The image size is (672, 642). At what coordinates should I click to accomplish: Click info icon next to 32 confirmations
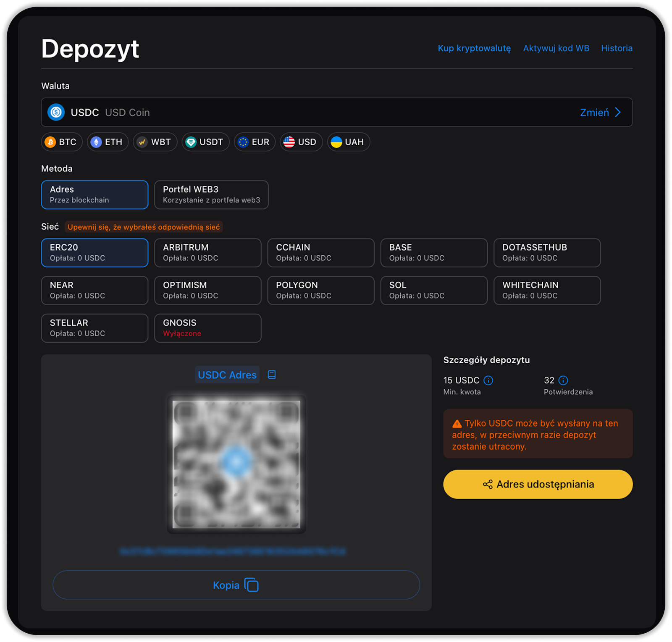coord(563,380)
